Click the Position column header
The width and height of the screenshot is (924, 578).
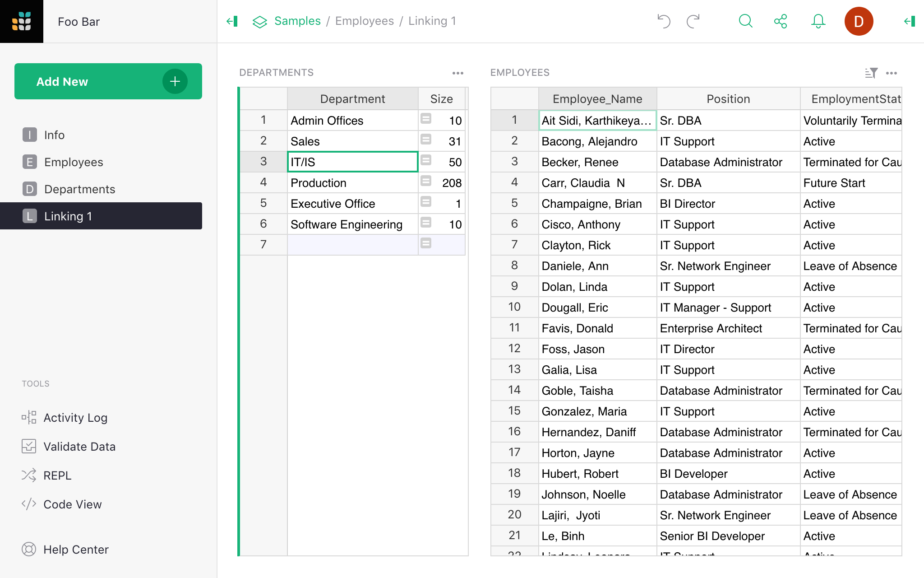[x=728, y=99]
